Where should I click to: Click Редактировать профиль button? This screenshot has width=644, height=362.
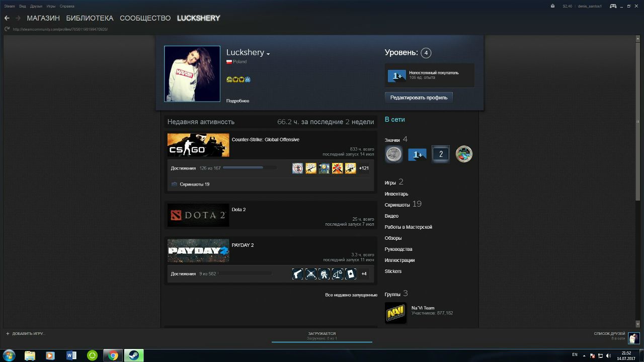point(419,98)
